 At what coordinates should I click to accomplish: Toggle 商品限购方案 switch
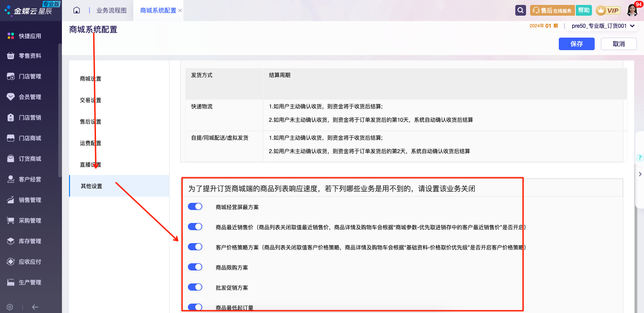[195, 267]
